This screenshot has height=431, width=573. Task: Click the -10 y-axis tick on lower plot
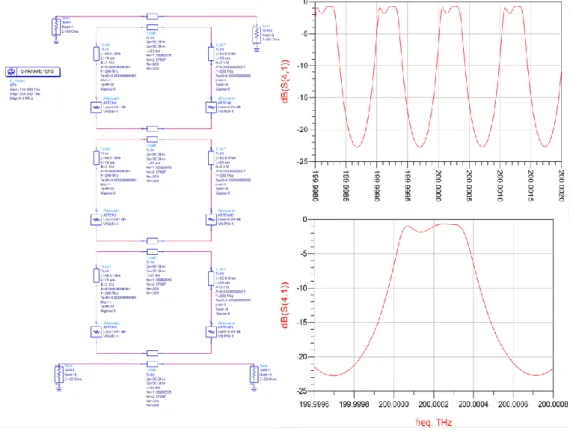pyautogui.click(x=303, y=288)
